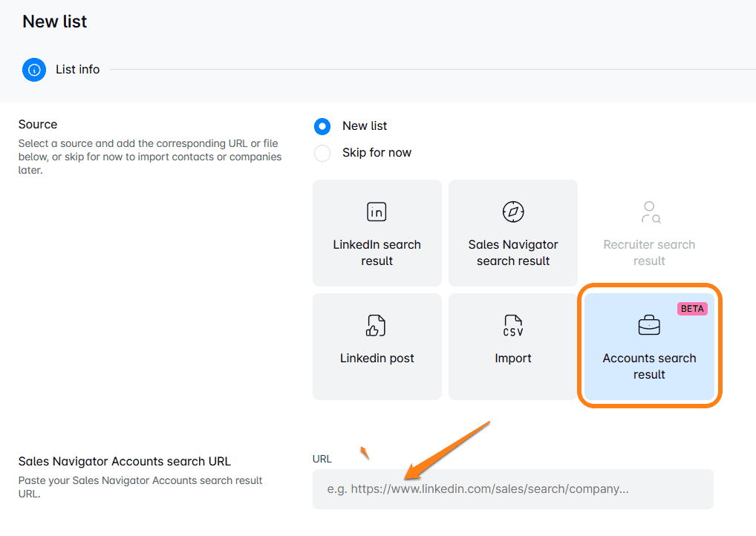The image size is (756, 536).
Task: Click the New list page heading
Action: click(x=54, y=22)
